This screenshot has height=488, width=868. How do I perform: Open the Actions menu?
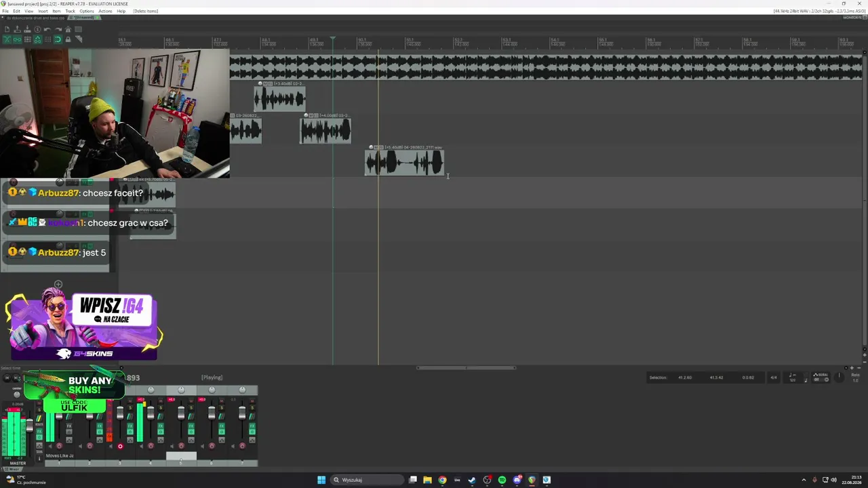105,11
